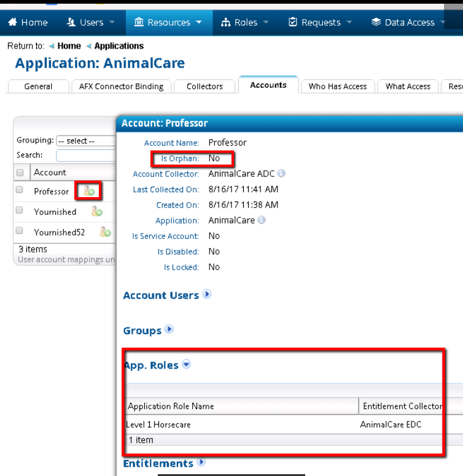Open the Grouping select dropdown
Viewport: 463px width, 476px height.
click(86, 141)
